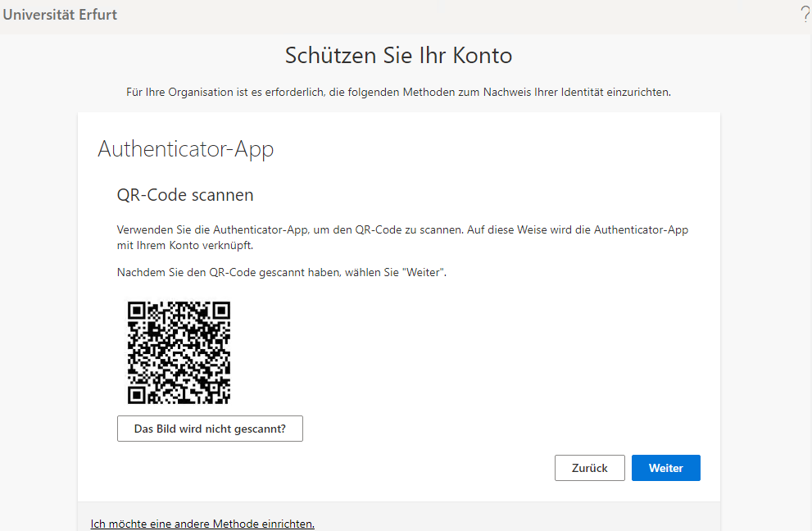Image resolution: width=812 pixels, height=531 pixels.
Task: Continue with the blue Weiter button
Action: click(x=665, y=468)
